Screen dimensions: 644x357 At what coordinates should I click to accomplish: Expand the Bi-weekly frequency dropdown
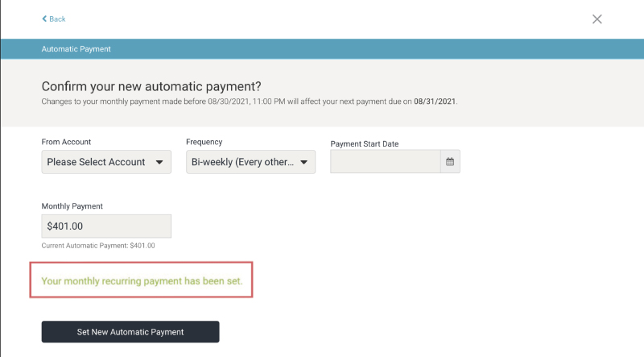click(242, 162)
